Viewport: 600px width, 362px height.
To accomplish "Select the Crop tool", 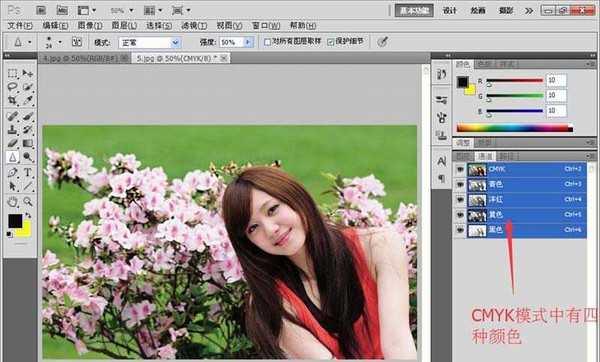I will pyautogui.click(x=13, y=100).
